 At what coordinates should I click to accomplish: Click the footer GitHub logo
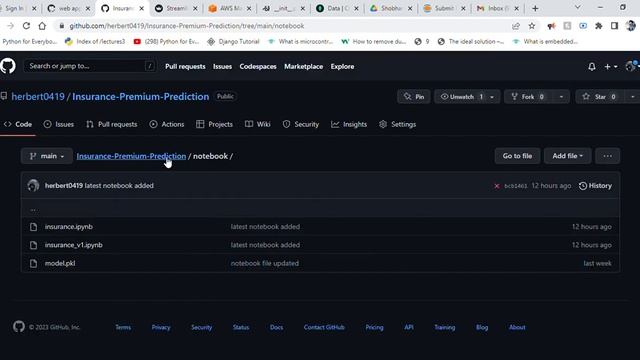[19, 327]
